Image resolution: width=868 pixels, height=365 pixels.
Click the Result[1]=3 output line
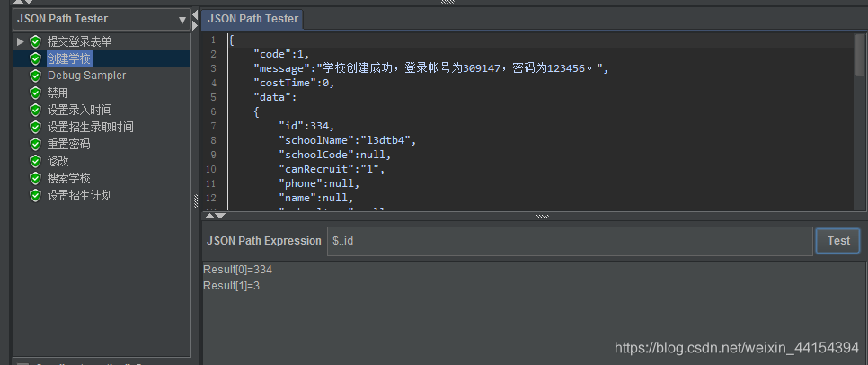point(232,287)
